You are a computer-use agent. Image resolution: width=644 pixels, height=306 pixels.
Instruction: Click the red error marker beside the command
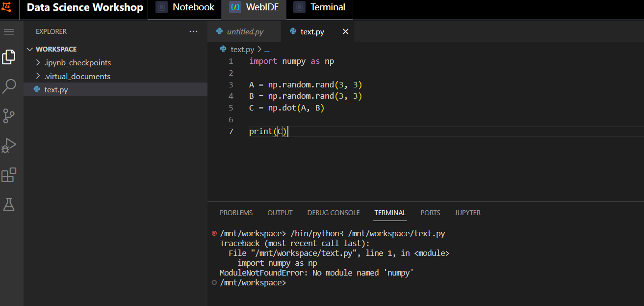(x=214, y=233)
